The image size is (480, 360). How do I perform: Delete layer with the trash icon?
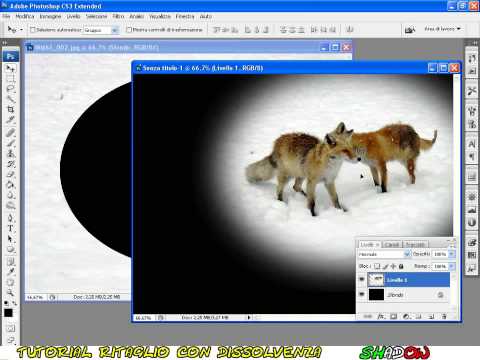pyautogui.click(x=444, y=316)
